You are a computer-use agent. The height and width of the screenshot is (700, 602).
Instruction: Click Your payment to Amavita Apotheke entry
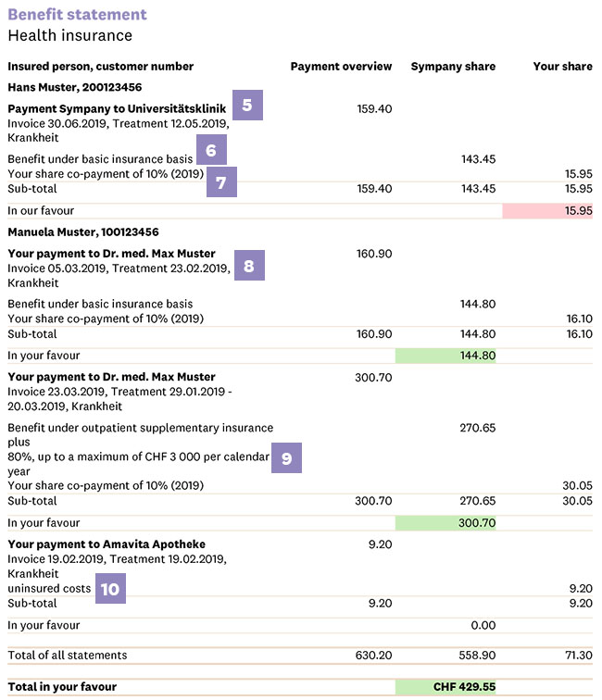click(x=107, y=544)
